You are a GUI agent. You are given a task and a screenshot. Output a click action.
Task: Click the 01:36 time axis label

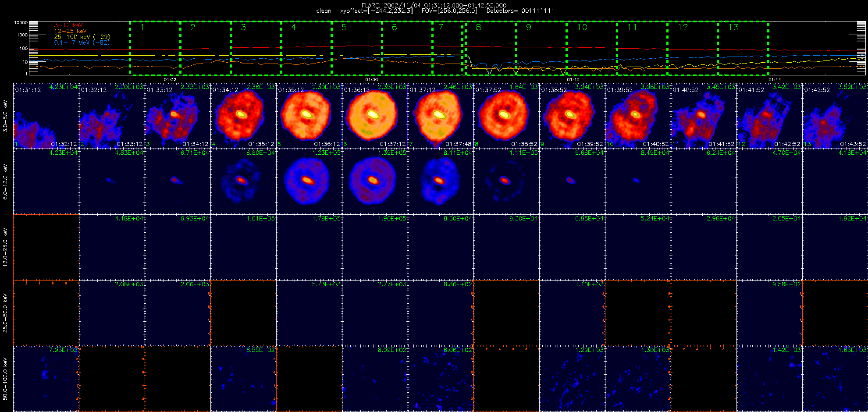click(372, 80)
